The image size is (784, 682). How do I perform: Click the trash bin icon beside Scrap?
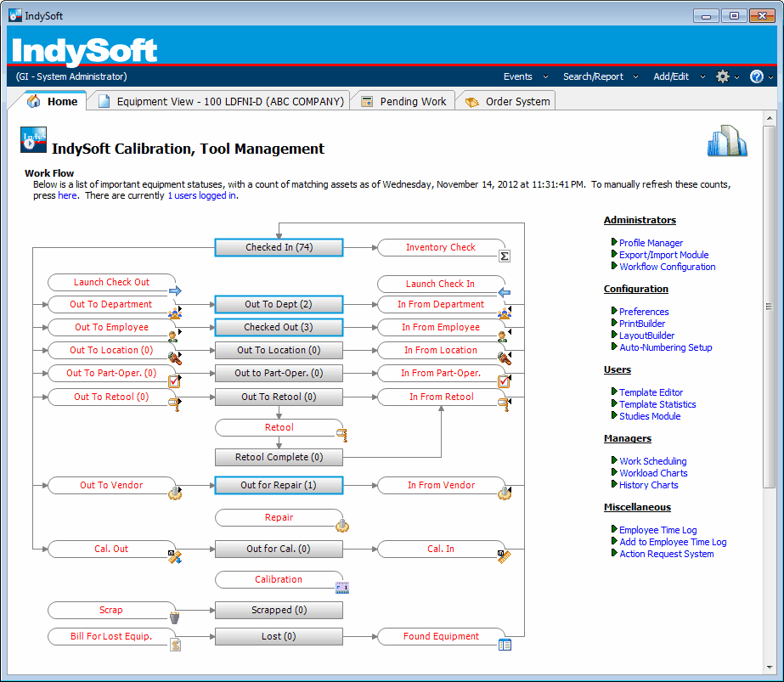pyautogui.click(x=175, y=617)
